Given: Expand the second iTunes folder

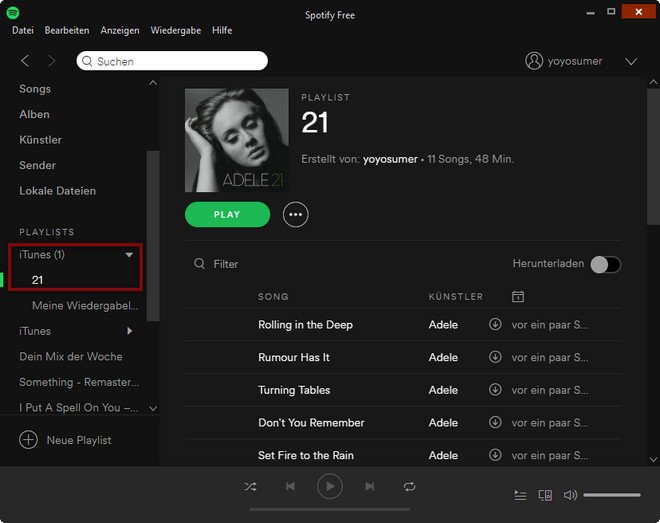Looking at the screenshot, I should click(130, 331).
